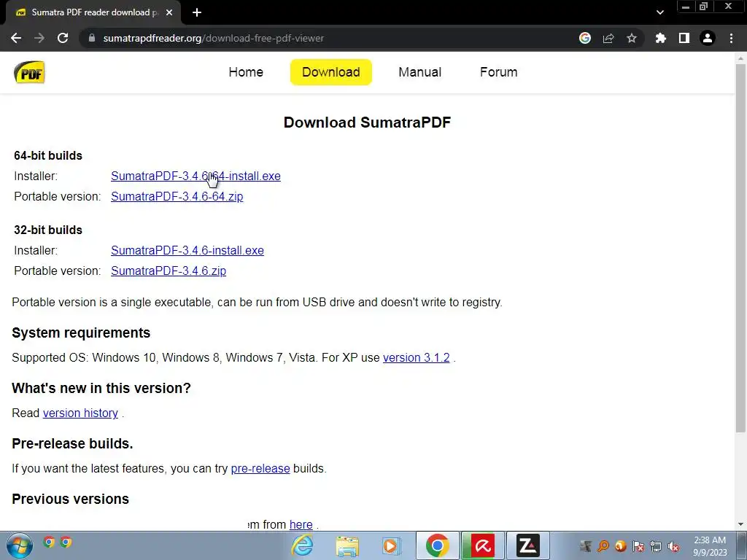The height and width of the screenshot is (560, 747).
Task: Download SumatraPDF-3.4.6-64-install.exe
Action: [196, 176]
